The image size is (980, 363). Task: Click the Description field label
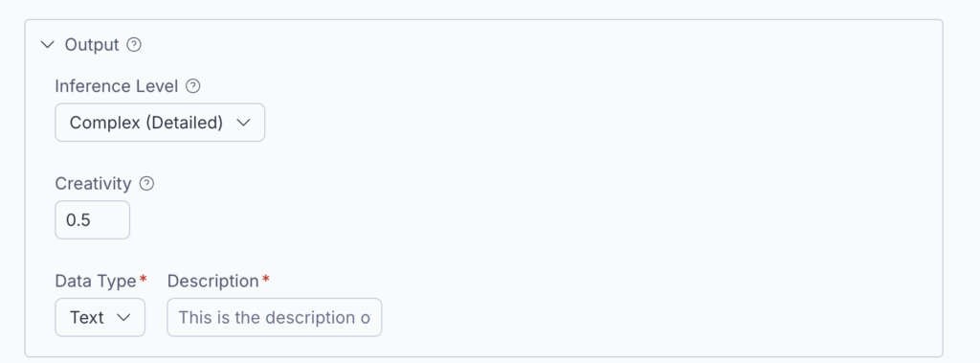click(x=213, y=282)
